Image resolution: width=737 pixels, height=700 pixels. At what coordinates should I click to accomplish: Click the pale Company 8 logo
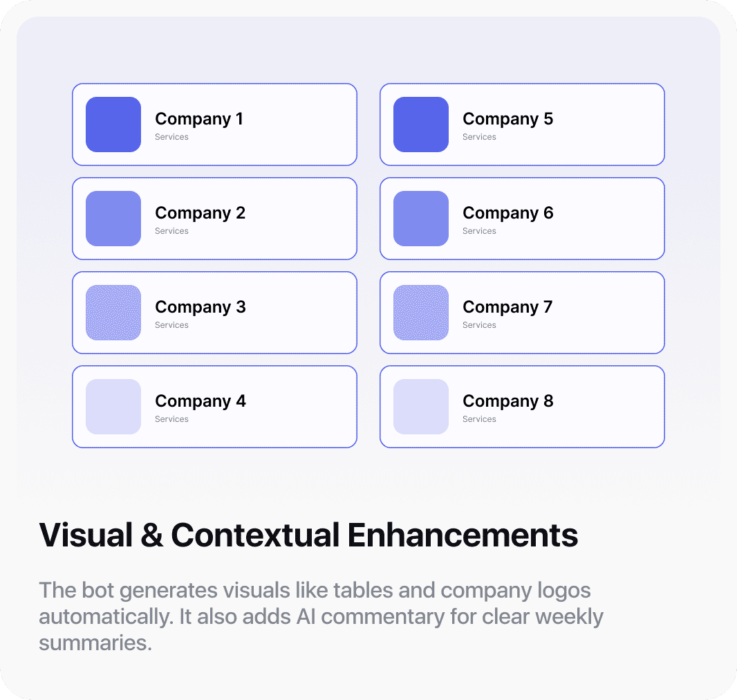click(421, 407)
